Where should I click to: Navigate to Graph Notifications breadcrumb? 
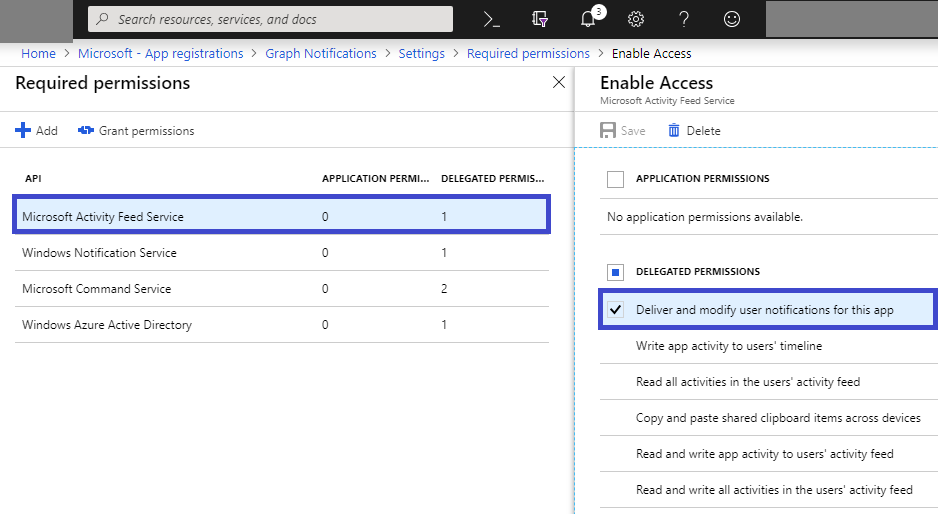coord(321,54)
